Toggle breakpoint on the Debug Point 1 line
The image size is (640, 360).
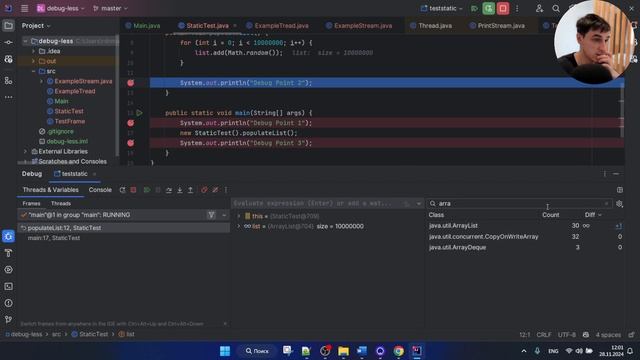pos(131,123)
